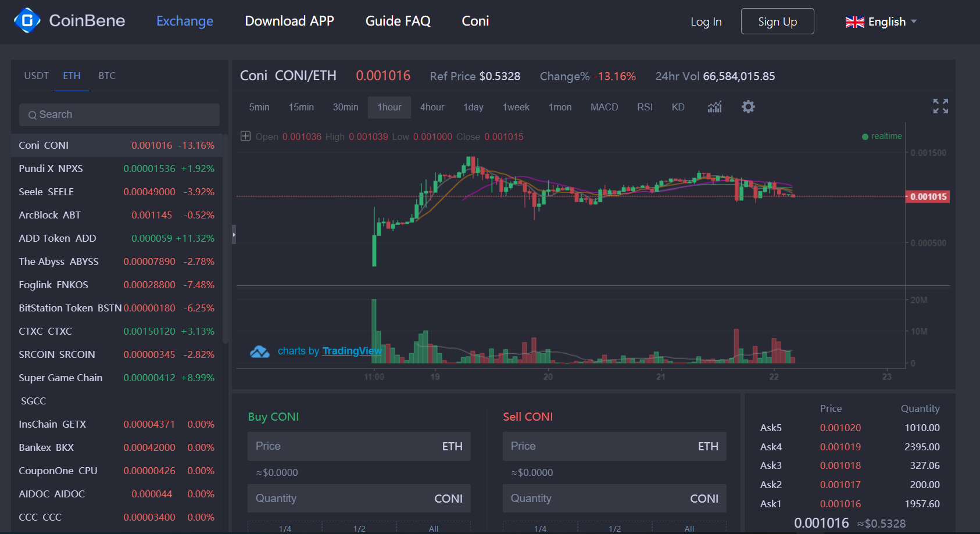Select the 1hour chart interval
Image resolution: width=980 pixels, height=534 pixels.
coord(389,107)
